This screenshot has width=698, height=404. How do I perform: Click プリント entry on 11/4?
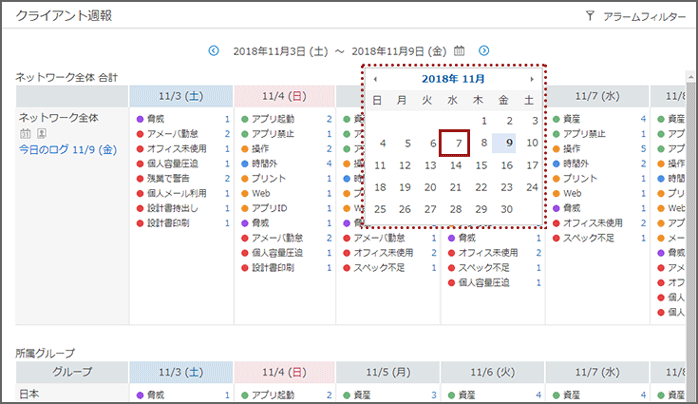click(268, 178)
